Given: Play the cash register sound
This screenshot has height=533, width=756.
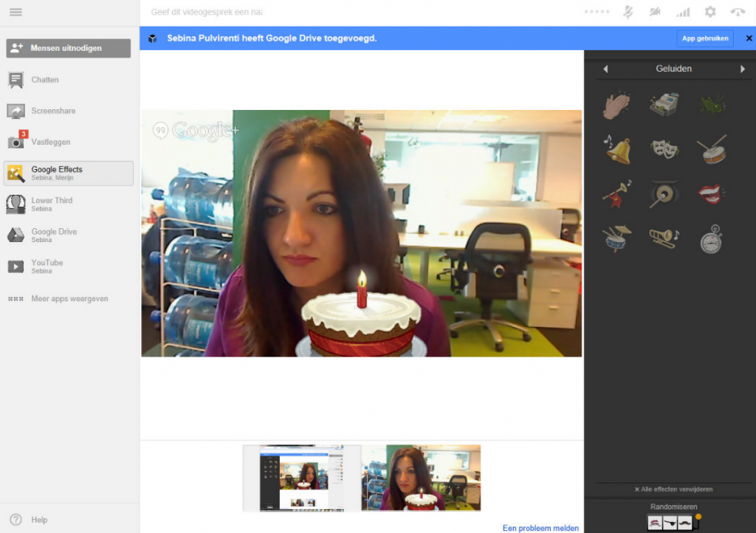Looking at the screenshot, I should click(664, 105).
